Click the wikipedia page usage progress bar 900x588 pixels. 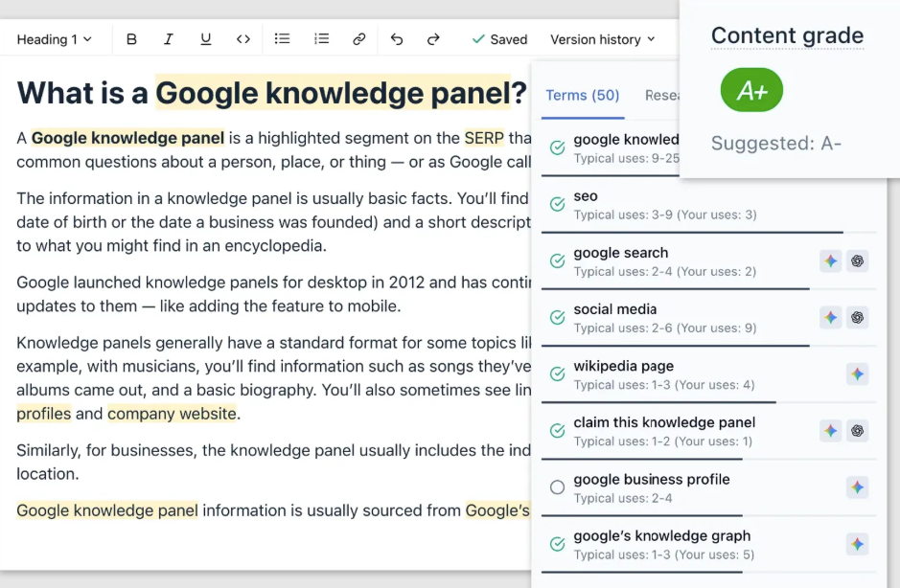[x=709, y=402]
